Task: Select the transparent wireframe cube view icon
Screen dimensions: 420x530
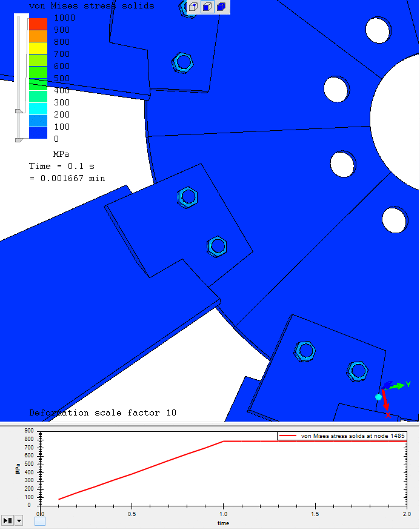Action: [x=193, y=7]
